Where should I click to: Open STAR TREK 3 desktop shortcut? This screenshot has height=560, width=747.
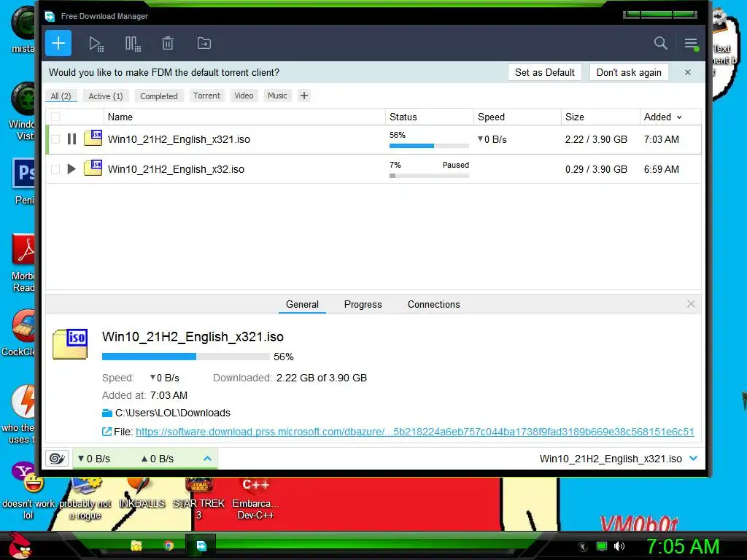coord(198,498)
